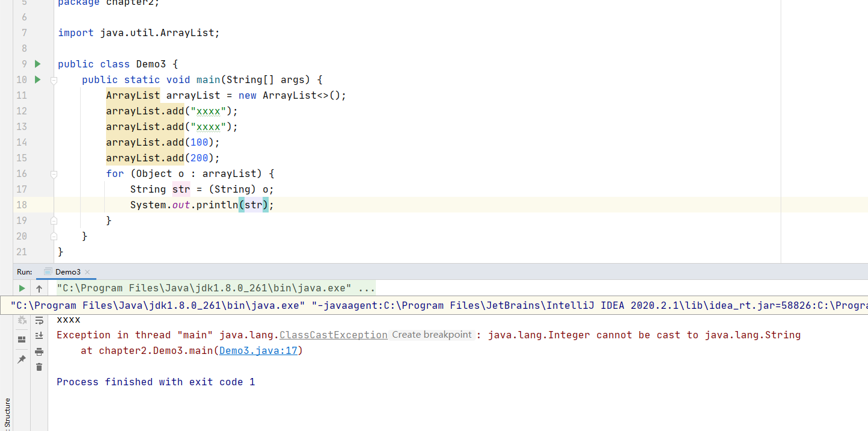Collapse the for loop fold marker

tap(54, 174)
